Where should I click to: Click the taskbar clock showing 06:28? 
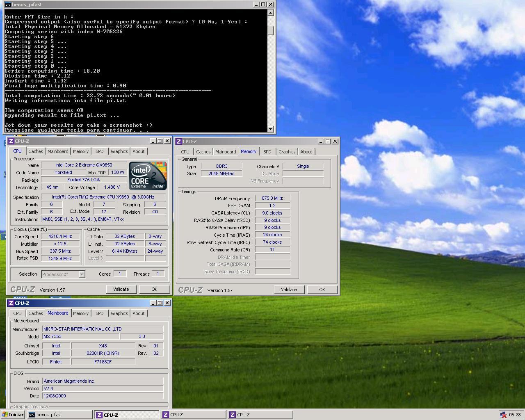514,415
